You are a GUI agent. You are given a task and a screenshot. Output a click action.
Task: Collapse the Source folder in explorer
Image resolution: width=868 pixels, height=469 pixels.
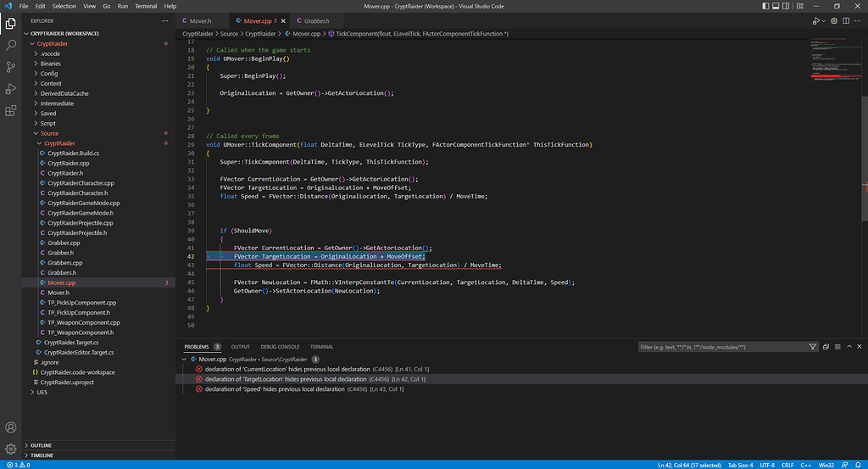(x=49, y=133)
